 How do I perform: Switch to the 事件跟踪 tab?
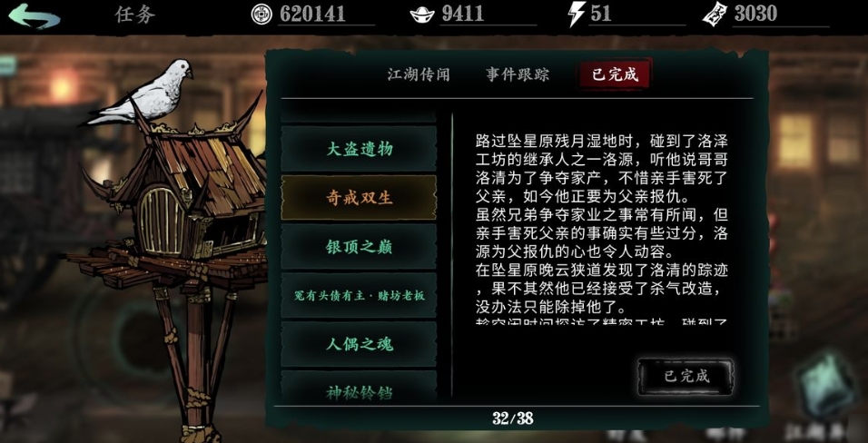(518, 74)
